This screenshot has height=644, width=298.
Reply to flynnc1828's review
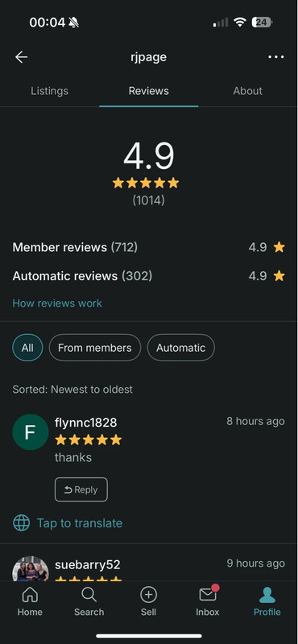coord(81,489)
